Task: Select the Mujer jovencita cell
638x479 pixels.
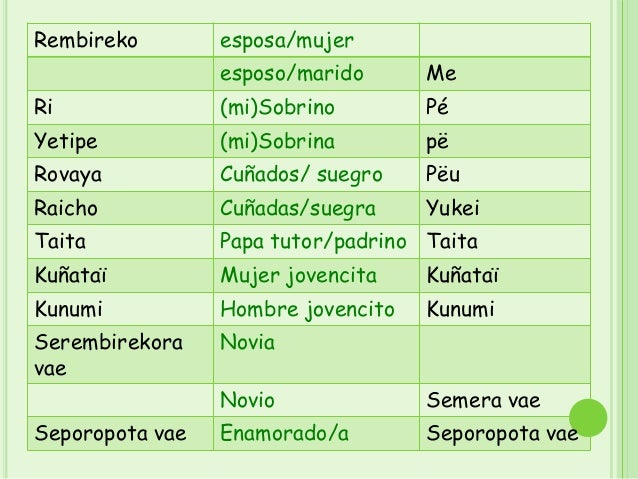Action: 316,275
